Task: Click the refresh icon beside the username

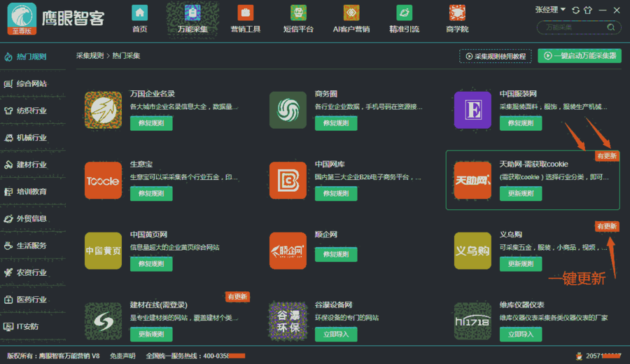Action: [575, 10]
